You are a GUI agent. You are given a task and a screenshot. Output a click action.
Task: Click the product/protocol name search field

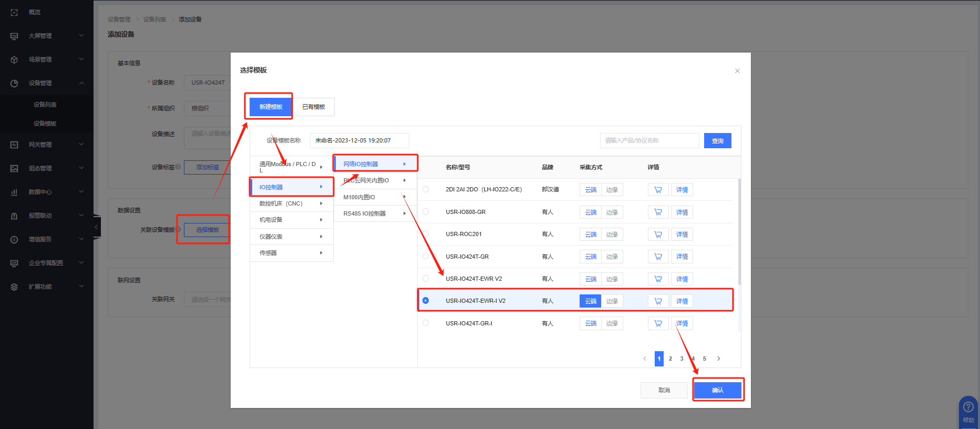click(x=649, y=141)
